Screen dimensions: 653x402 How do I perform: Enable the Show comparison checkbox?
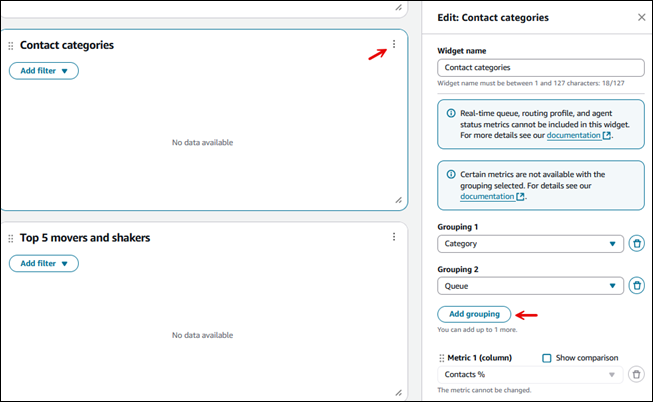pyautogui.click(x=547, y=358)
